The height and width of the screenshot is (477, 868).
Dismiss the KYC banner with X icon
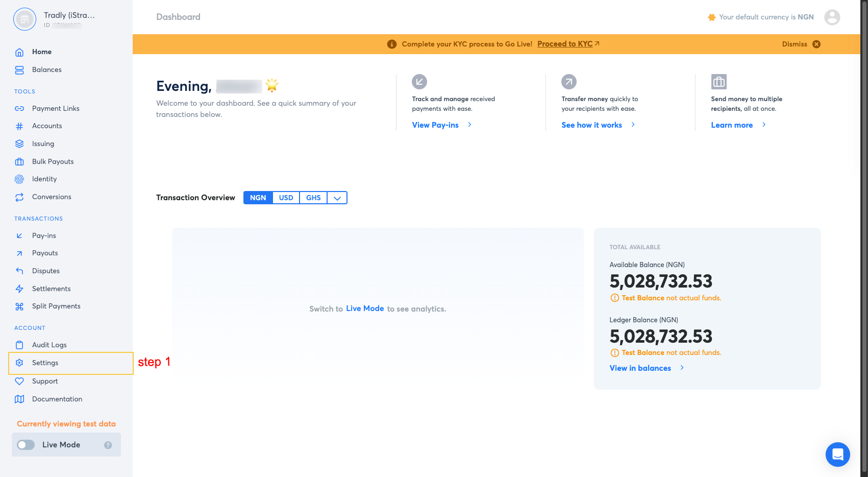click(x=816, y=44)
